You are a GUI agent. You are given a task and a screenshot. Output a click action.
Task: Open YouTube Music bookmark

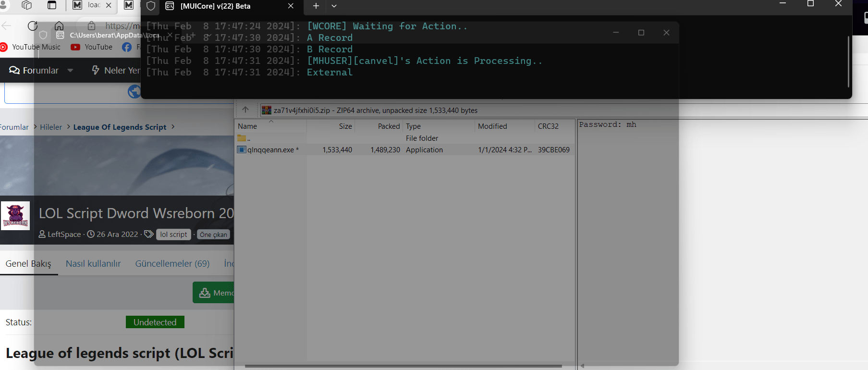[x=31, y=47]
